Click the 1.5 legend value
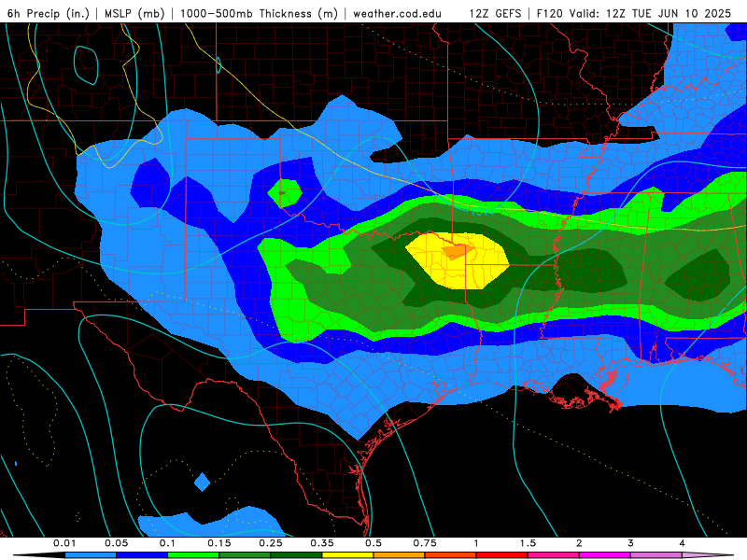The image size is (747, 560). 528,543
